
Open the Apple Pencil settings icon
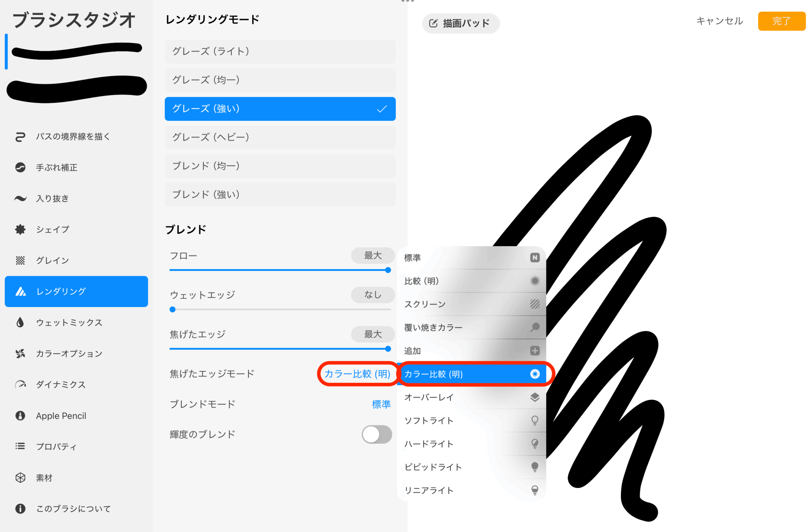(21, 416)
